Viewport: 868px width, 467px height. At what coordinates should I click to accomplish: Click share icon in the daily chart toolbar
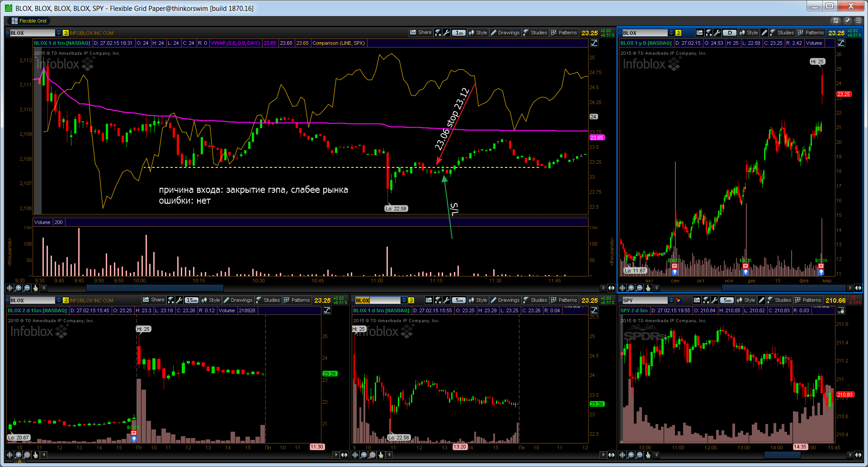[x=700, y=33]
